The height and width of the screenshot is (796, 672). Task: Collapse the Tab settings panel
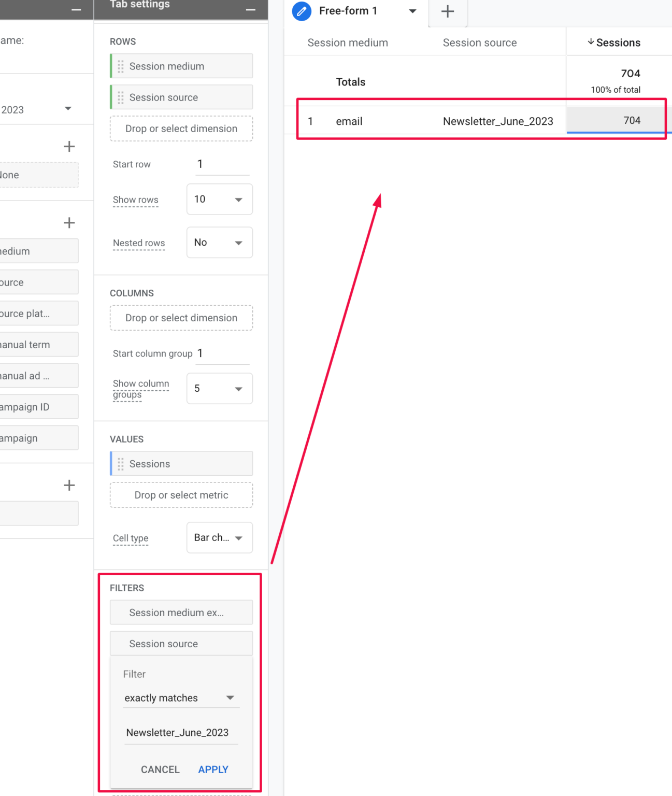[x=251, y=9]
